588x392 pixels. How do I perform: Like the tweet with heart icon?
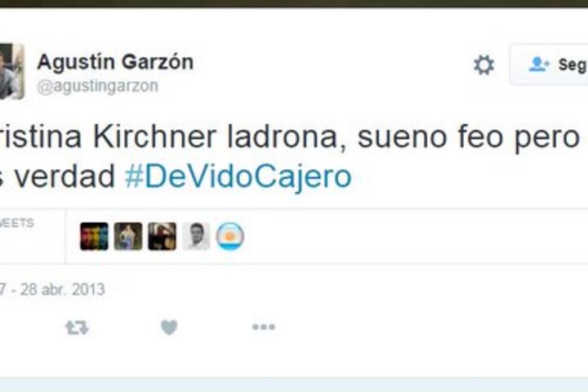pos(169,327)
